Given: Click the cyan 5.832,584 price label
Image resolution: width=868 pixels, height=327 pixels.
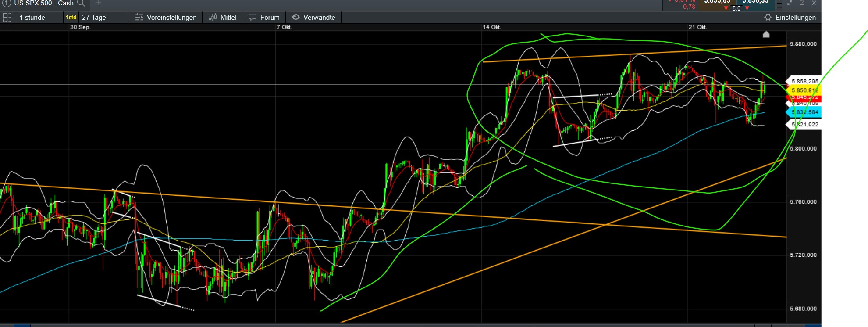Looking at the screenshot, I should (804, 112).
